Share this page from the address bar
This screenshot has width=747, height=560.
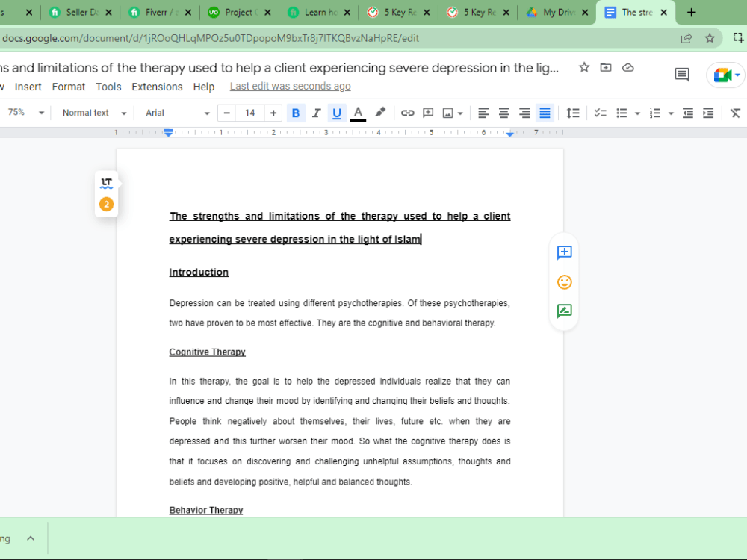[x=686, y=39]
